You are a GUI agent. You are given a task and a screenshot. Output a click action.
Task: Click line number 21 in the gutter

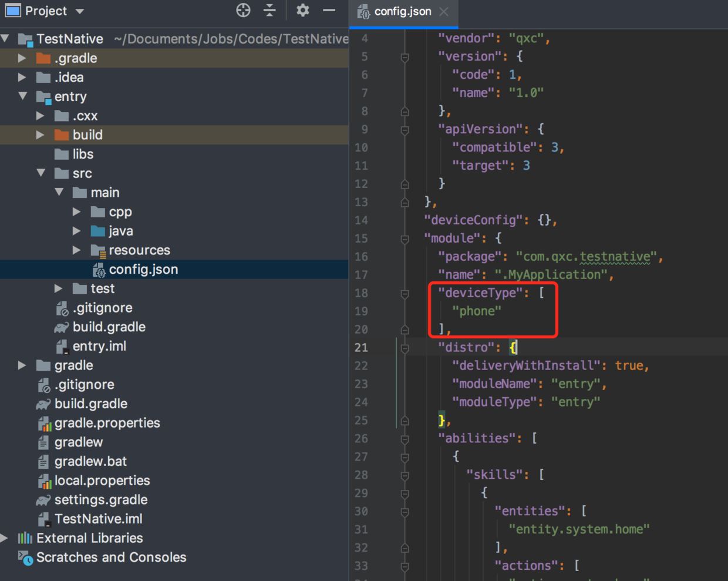[361, 348]
